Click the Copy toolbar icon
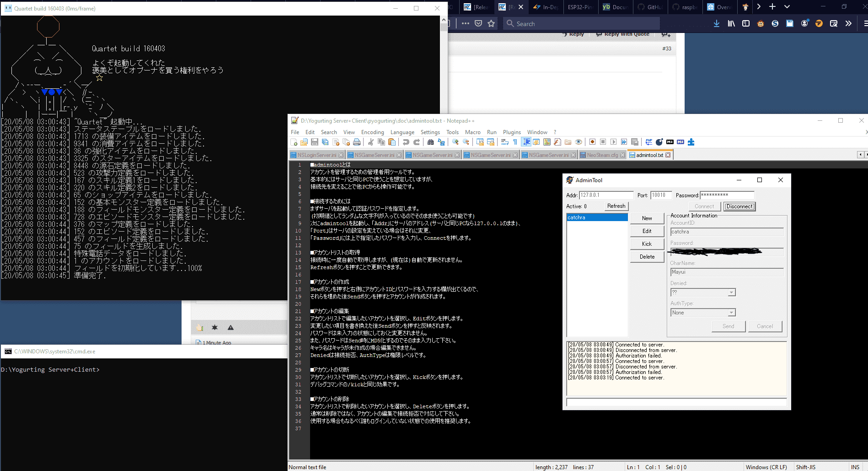 point(381,142)
